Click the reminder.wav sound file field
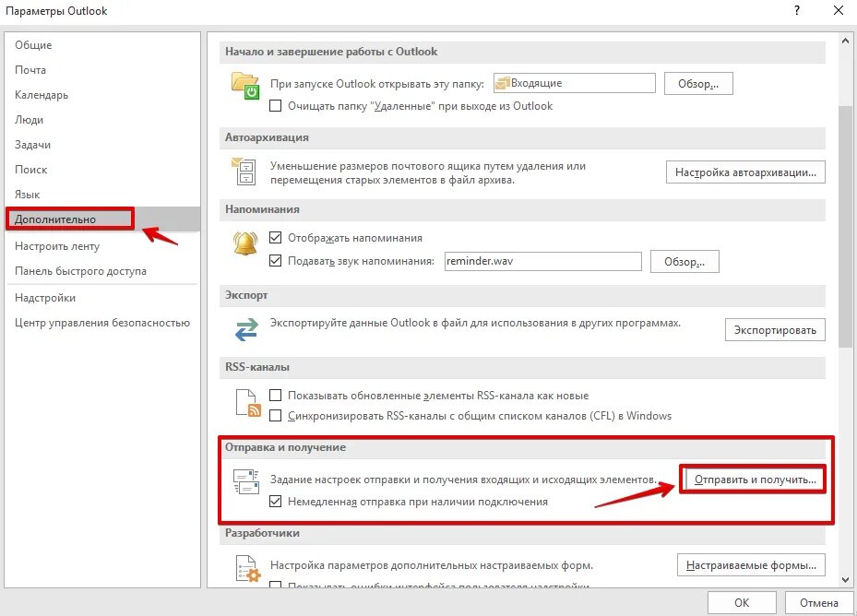This screenshot has width=857, height=616. [x=542, y=261]
